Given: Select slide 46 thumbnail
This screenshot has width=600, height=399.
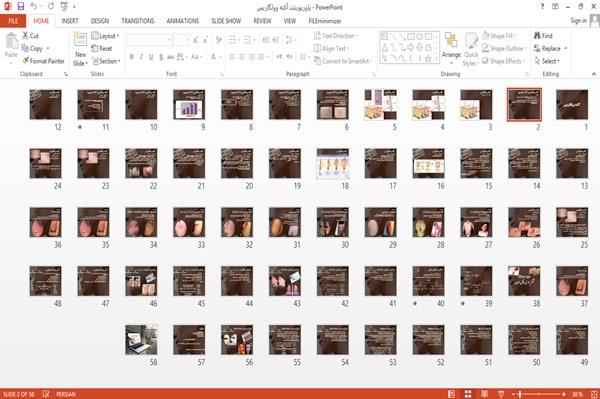Looking at the screenshot, I should [x=141, y=281].
